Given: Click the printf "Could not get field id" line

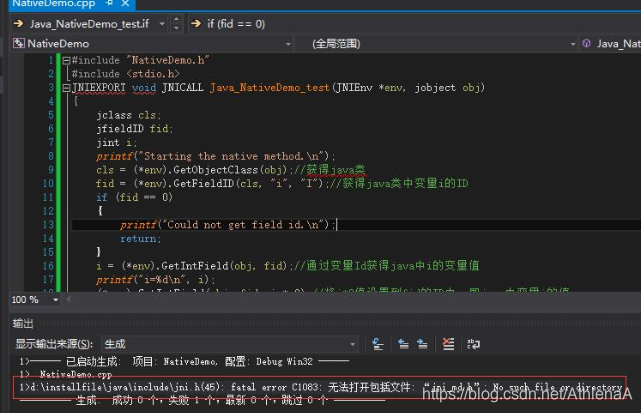Looking at the screenshot, I should tap(228, 225).
